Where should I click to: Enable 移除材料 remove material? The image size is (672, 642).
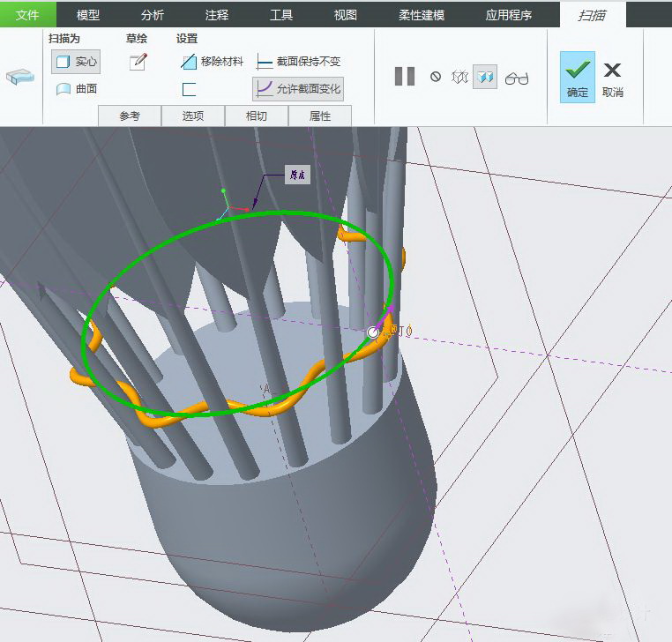(x=212, y=62)
